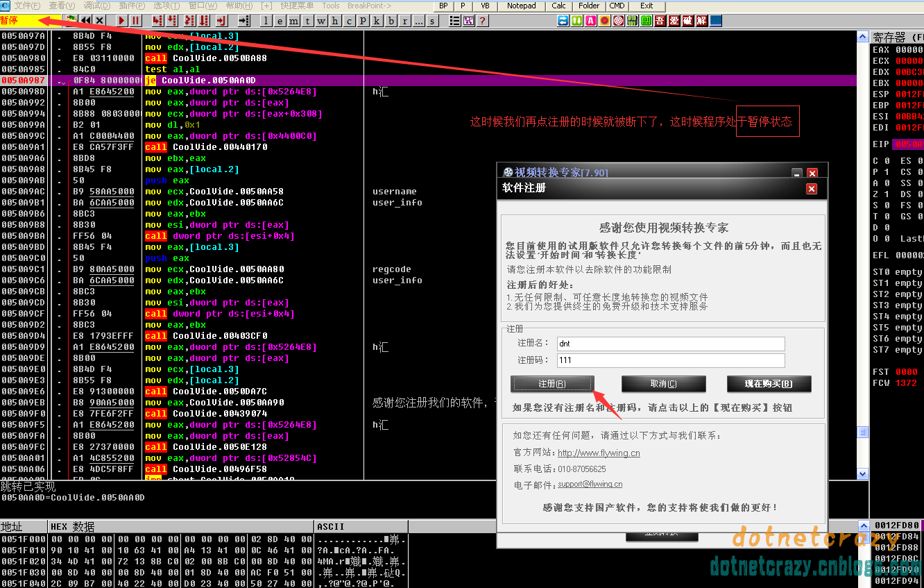Click the support@flywing.cn email link
The height and width of the screenshot is (588, 924).
(x=590, y=485)
